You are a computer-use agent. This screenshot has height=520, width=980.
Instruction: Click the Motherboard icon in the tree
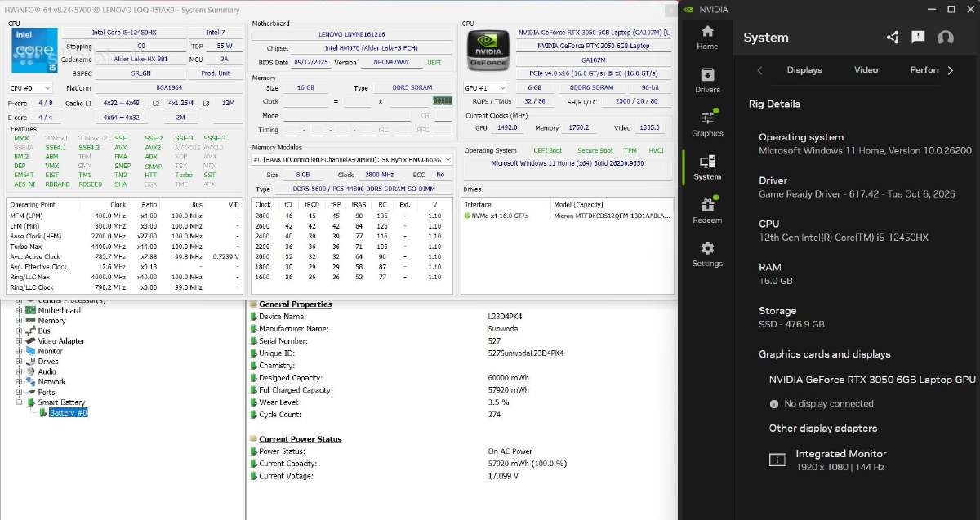[x=30, y=310]
